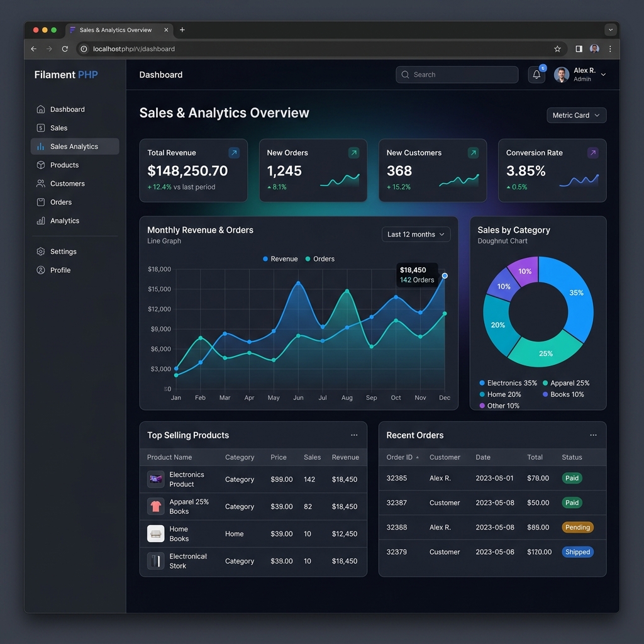Screen dimensions: 644x644
Task: Open the Recent Orders overflow menu
Action: tap(592, 435)
